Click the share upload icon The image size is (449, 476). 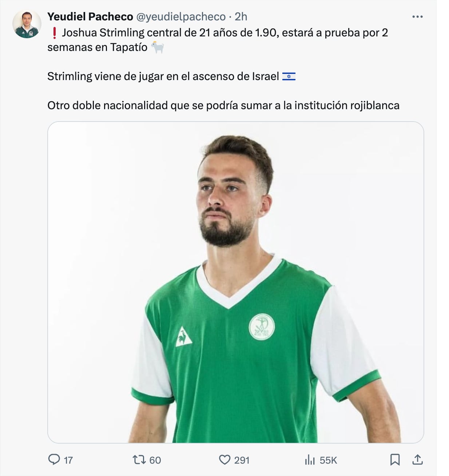click(417, 460)
